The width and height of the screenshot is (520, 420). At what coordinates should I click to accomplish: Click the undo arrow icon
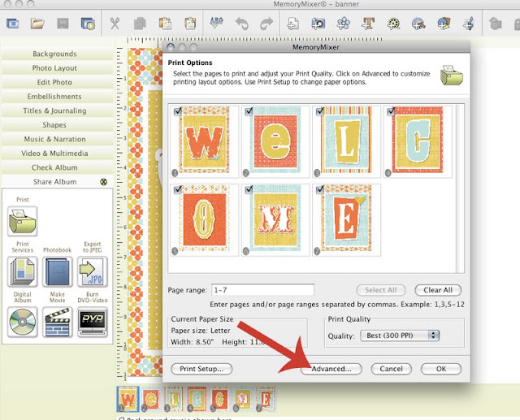[242, 24]
